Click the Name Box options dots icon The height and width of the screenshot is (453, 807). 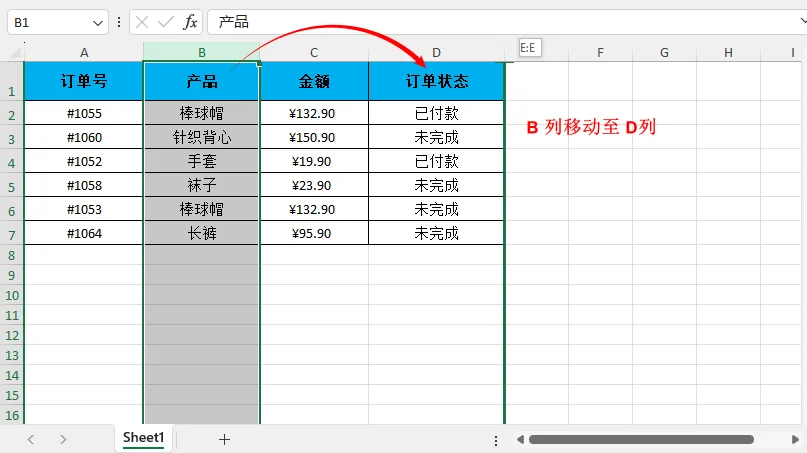pyautogui.click(x=119, y=22)
